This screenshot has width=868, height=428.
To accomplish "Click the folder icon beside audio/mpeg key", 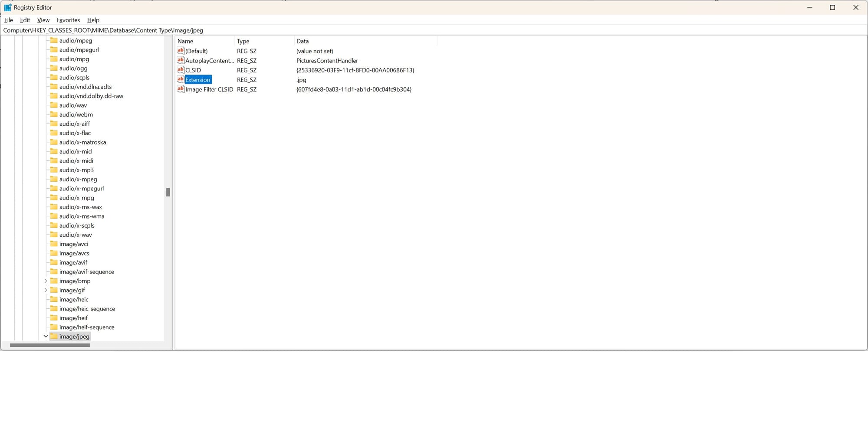I will [54, 40].
